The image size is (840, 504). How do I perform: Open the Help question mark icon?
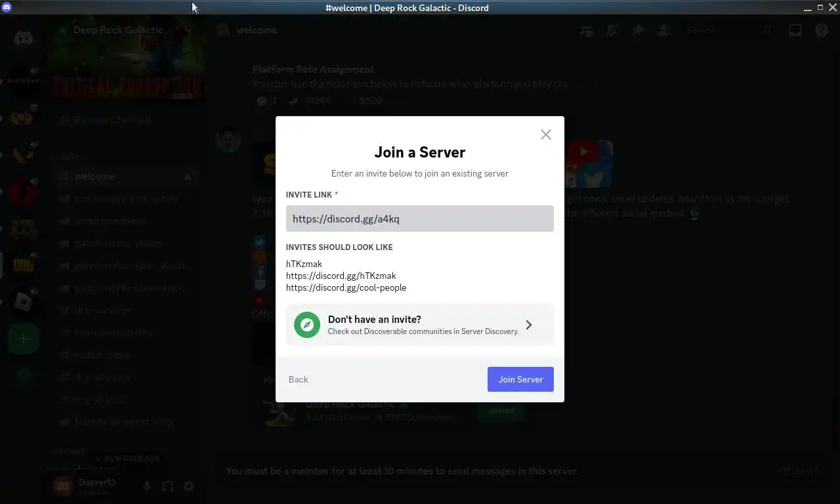pos(822,30)
